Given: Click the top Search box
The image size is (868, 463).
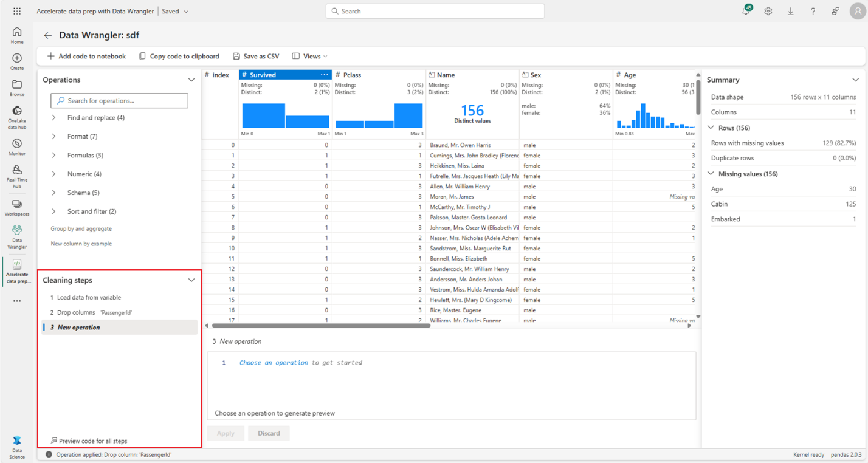Looking at the screenshot, I should coord(435,11).
